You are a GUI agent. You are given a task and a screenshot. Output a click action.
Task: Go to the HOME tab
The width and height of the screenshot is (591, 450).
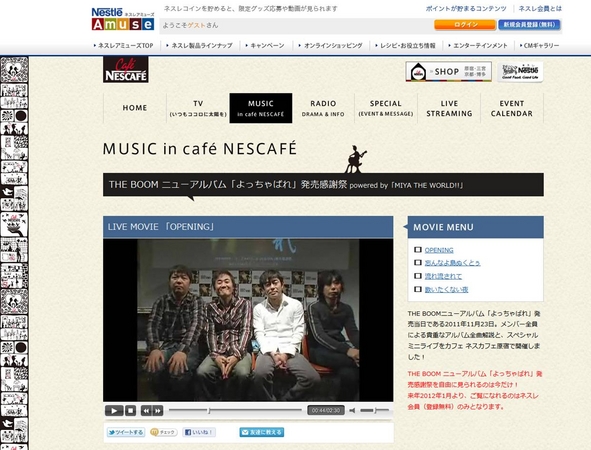(x=135, y=108)
